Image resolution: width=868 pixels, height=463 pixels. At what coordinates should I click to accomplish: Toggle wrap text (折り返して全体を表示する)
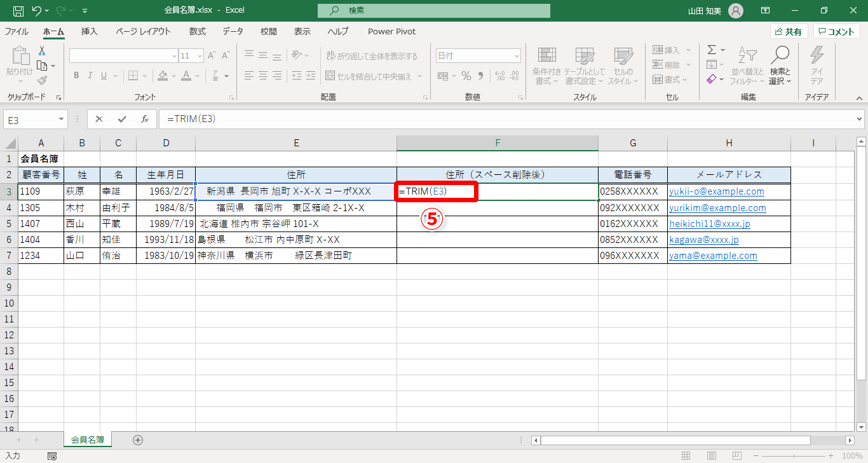pos(372,56)
